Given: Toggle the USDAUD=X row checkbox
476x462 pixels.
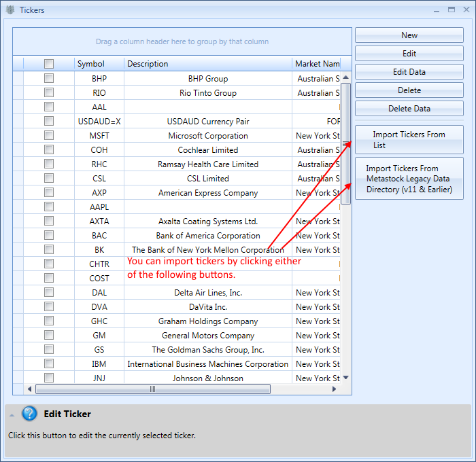Looking at the screenshot, I should 49,121.
